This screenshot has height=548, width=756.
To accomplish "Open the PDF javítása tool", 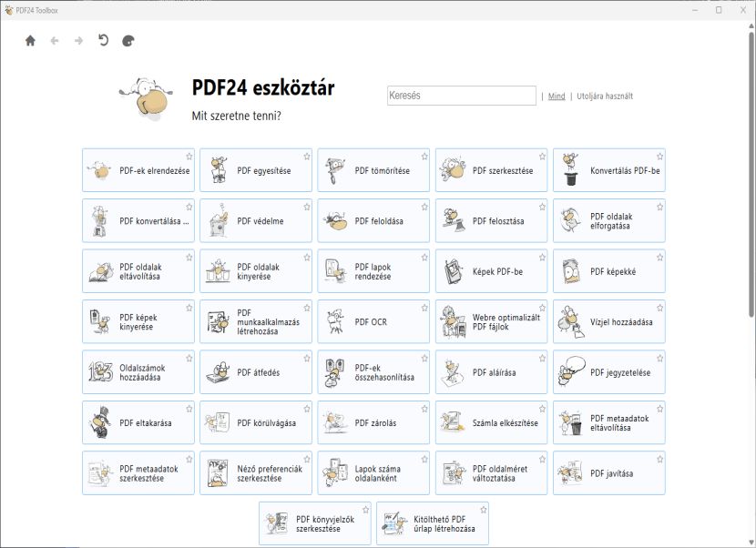I will (609, 472).
